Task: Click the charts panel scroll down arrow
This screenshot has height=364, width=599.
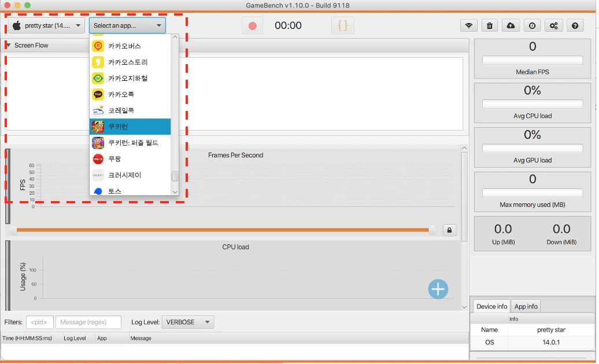Action: (464, 307)
